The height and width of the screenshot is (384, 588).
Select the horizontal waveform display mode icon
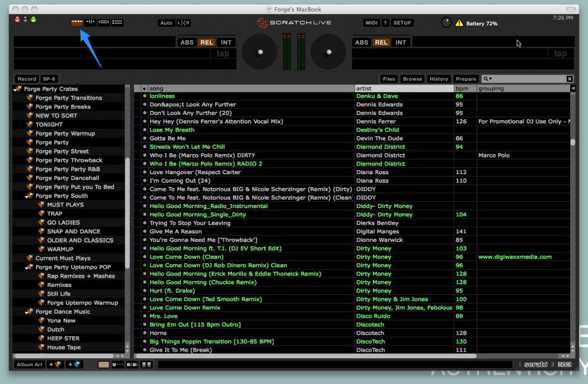pos(103,22)
